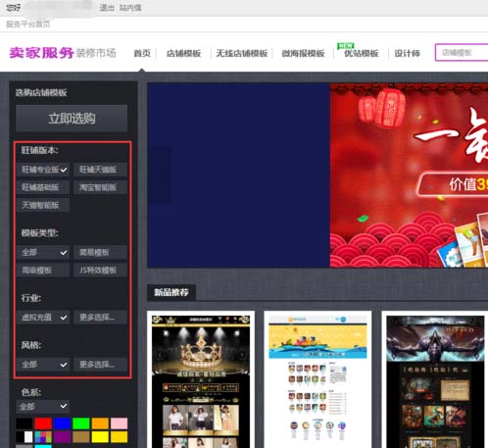Select the black-and-white color swatch
This screenshot has width=488, height=448.
[24, 437]
